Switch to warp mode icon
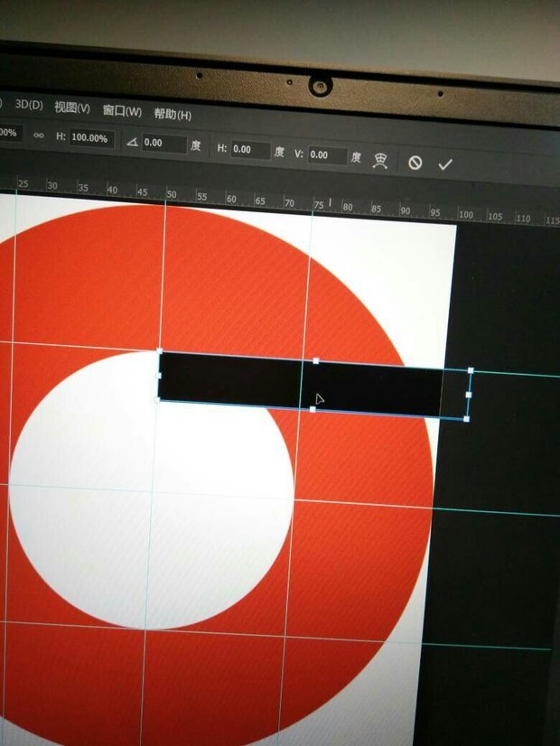 (381, 160)
